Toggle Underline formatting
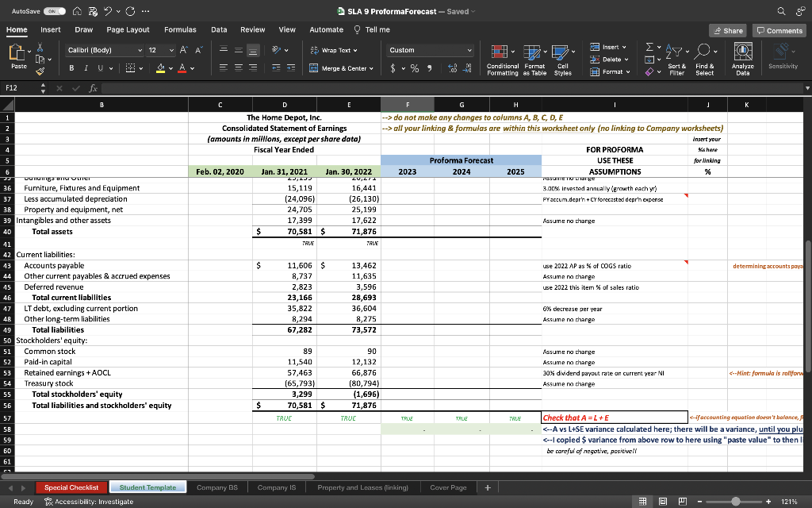The image size is (812, 508). 100,68
